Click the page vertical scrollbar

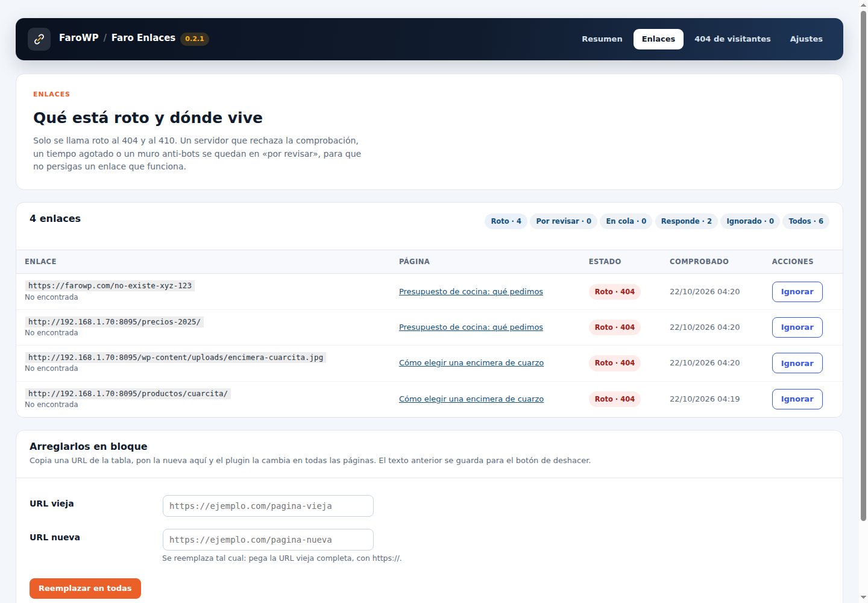[x=863, y=265]
